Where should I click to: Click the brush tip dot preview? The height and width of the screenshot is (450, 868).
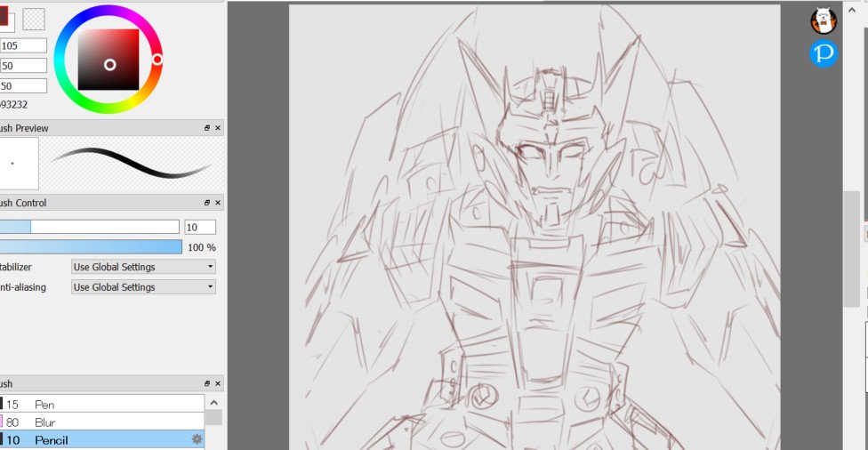click(x=19, y=164)
